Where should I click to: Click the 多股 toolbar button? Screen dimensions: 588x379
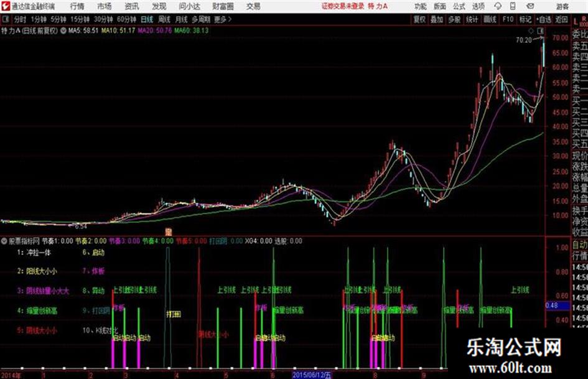[x=454, y=19]
